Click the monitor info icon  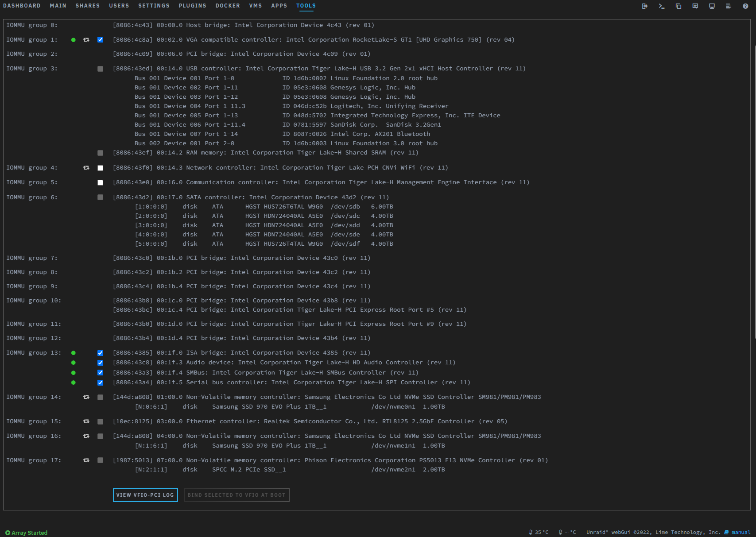coord(712,6)
